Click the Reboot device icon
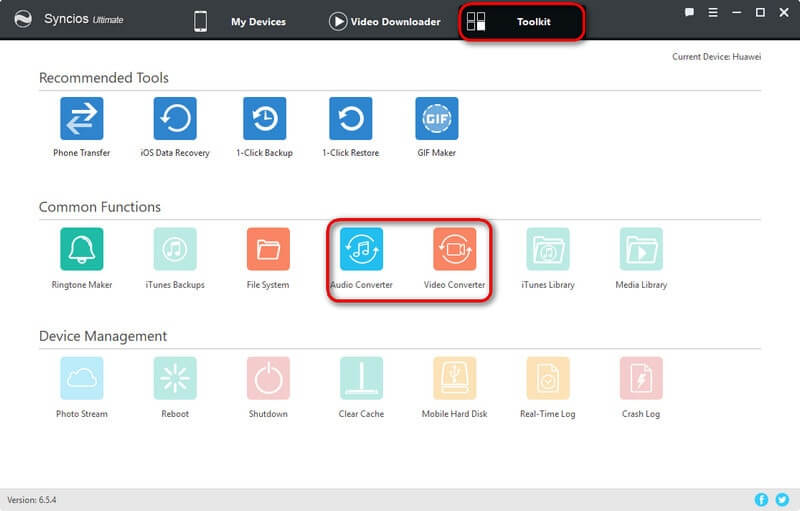The image size is (800, 511). (175, 378)
